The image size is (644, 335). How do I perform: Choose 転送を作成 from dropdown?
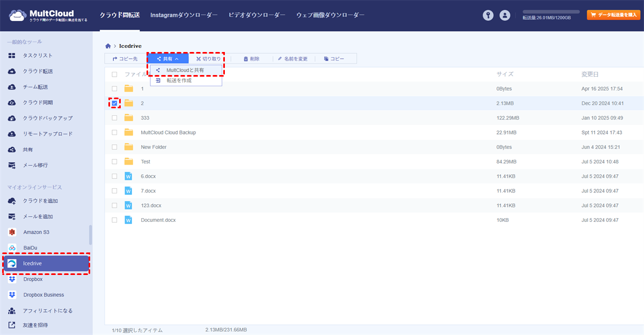pyautogui.click(x=186, y=80)
